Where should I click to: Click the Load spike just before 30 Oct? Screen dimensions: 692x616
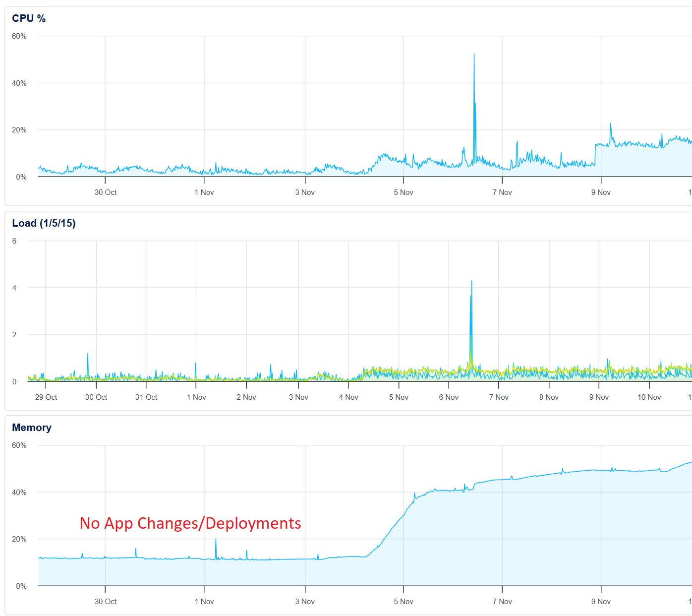(x=88, y=355)
